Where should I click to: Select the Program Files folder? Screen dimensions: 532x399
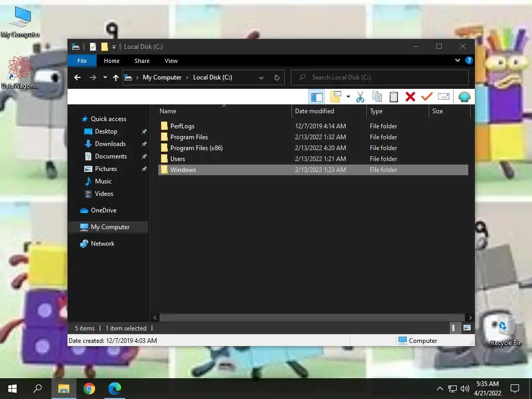click(313, 137)
